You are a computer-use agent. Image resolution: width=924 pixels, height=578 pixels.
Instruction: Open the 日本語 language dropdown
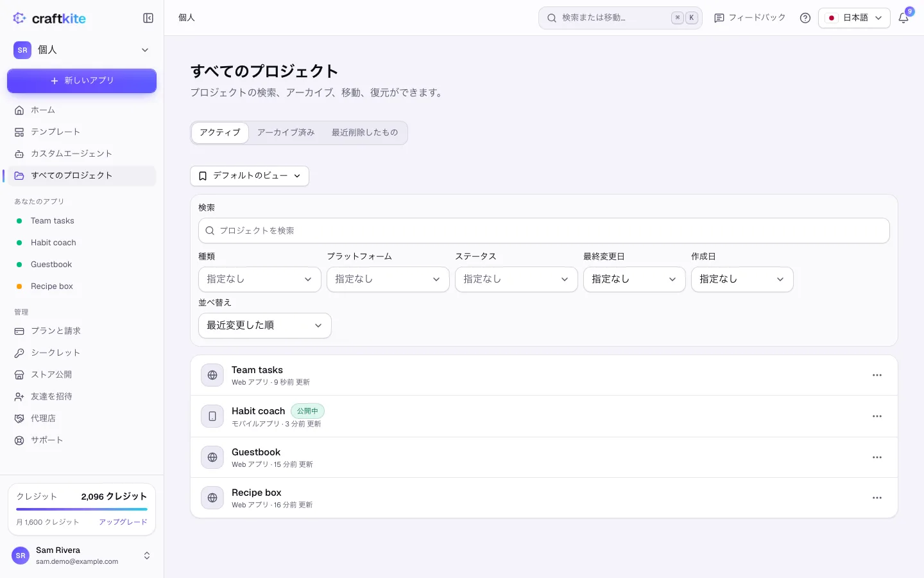point(854,18)
